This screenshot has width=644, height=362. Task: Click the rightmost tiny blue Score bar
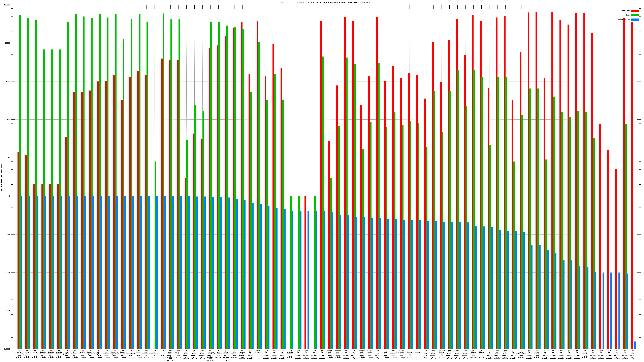(635, 345)
